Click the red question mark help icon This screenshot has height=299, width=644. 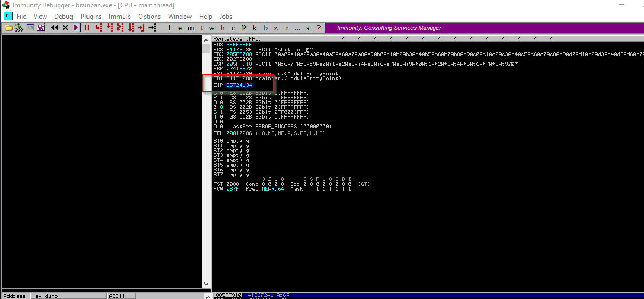pos(319,28)
